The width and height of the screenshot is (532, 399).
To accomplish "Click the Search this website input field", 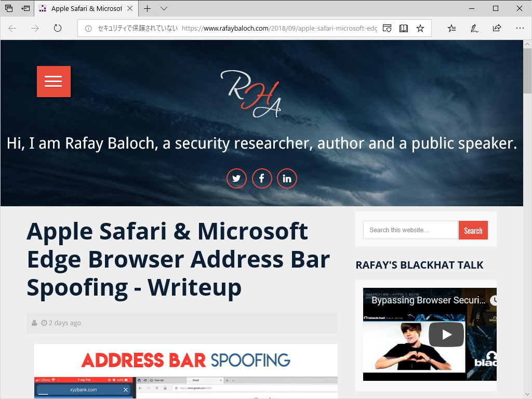I will [x=410, y=230].
